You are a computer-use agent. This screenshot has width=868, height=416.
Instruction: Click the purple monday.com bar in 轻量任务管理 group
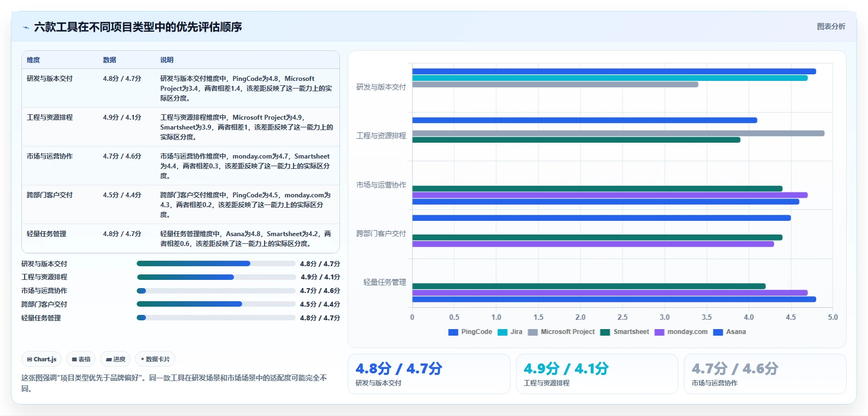click(x=610, y=292)
